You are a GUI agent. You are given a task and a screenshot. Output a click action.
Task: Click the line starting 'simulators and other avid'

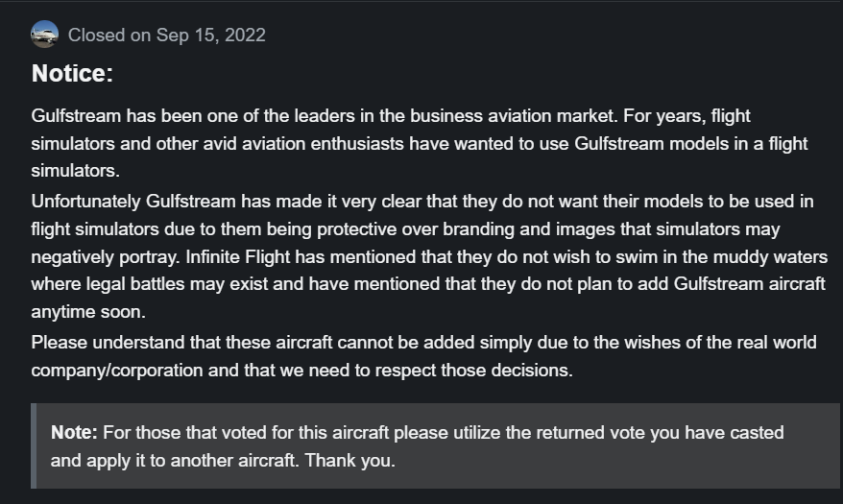tap(420, 144)
